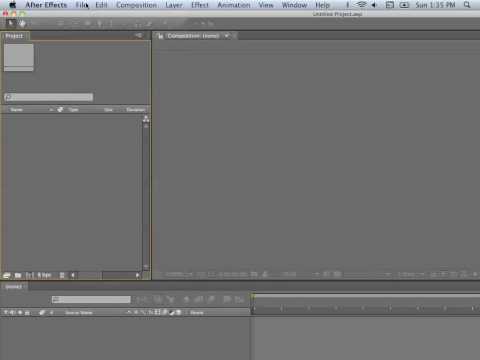Open the magnification ratio dropdown in viewer
The width and height of the screenshot is (480, 360).
pos(179,274)
